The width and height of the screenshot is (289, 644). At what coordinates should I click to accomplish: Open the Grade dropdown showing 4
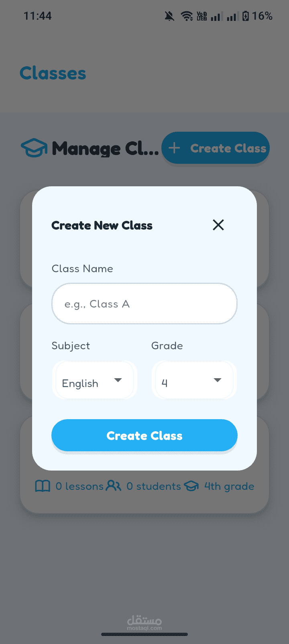pyautogui.click(x=194, y=380)
